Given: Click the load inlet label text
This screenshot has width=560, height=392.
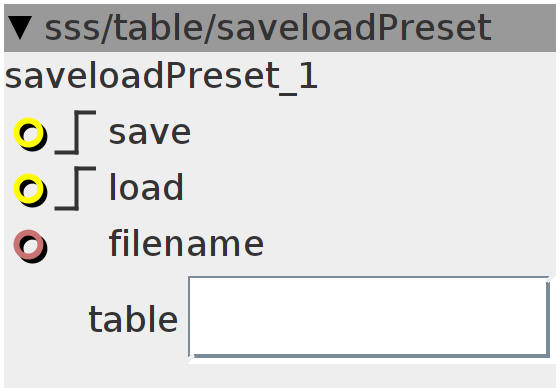Looking at the screenshot, I should [x=146, y=187].
